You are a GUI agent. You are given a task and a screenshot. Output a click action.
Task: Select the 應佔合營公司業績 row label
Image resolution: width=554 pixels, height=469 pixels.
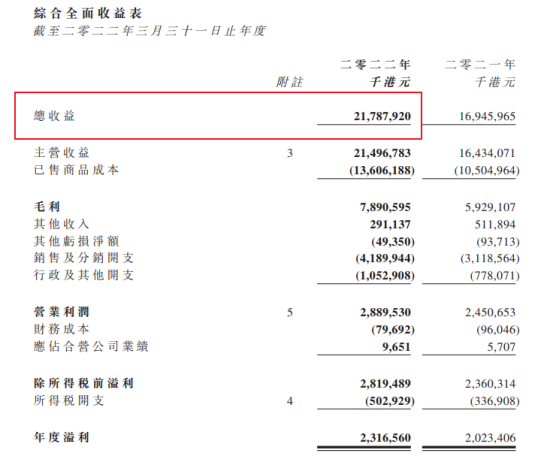click(91, 346)
